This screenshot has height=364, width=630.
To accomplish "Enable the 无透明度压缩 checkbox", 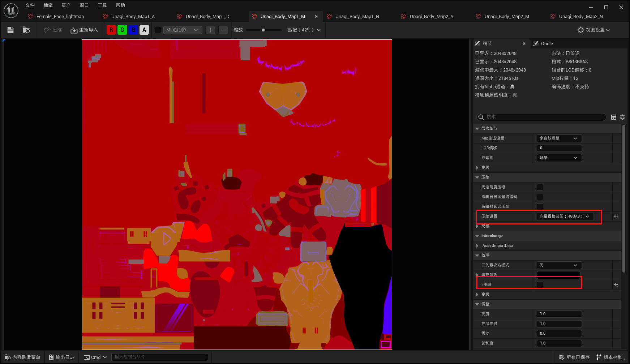I will [540, 187].
